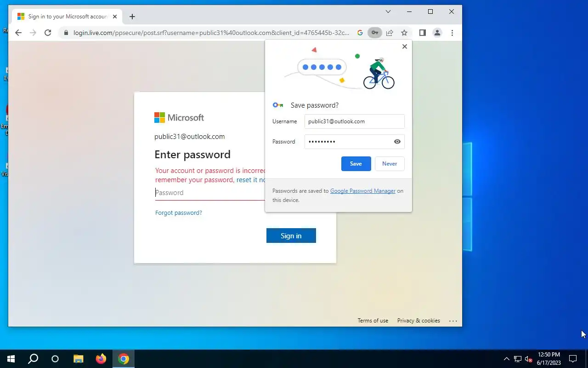This screenshot has width=588, height=368.
Task: Click the muted volume tray icon
Action: (529, 359)
